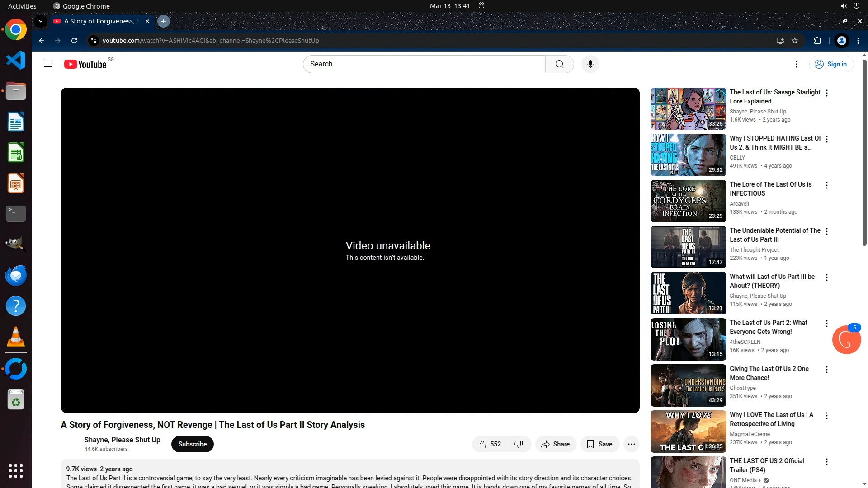868x488 pixels.
Task: Click Sign in button
Action: 831,64
